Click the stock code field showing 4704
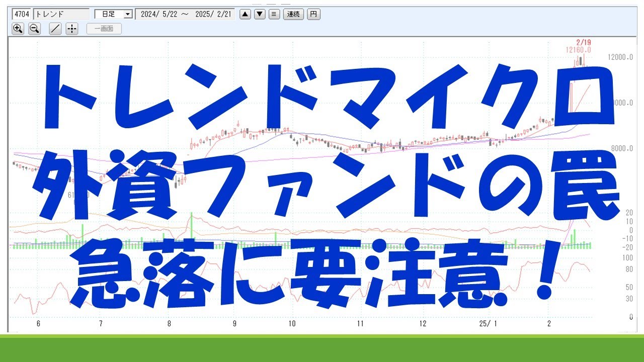The image size is (644, 362). (x=21, y=14)
